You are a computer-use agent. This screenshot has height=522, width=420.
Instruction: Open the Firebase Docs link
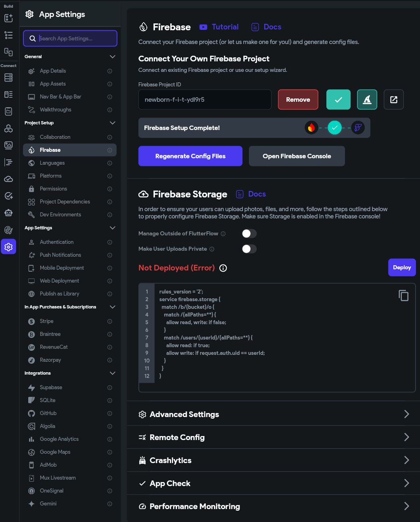[266, 27]
